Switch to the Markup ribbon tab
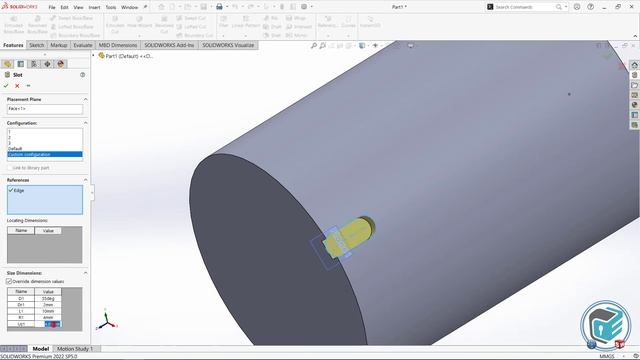The height and width of the screenshot is (360, 640). (x=59, y=45)
